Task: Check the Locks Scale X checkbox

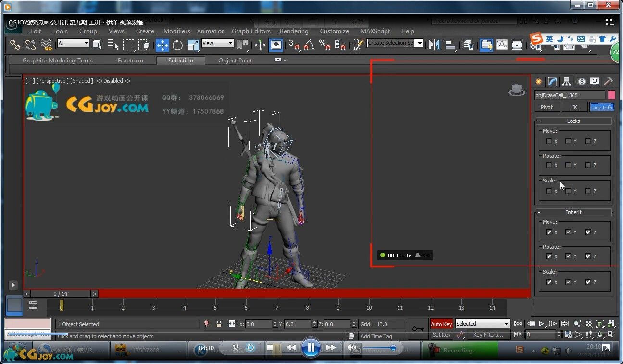Action: pyautogui.click(x=549, y=191)
